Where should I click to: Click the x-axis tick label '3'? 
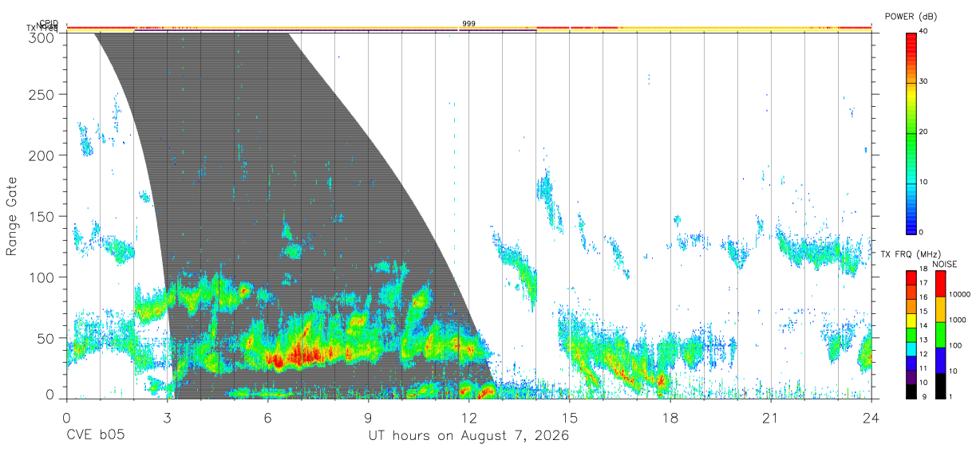(x=167, y=418)
